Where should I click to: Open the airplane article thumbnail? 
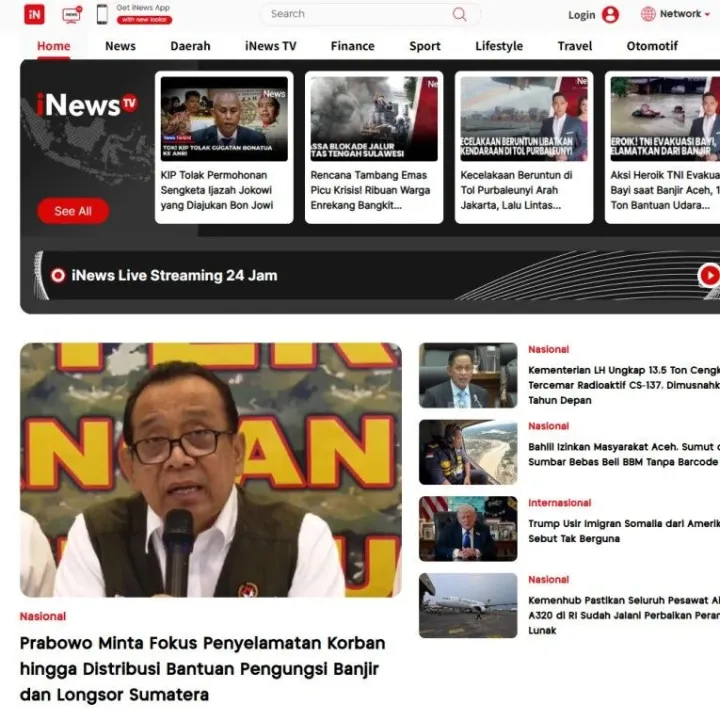point(468,606)
